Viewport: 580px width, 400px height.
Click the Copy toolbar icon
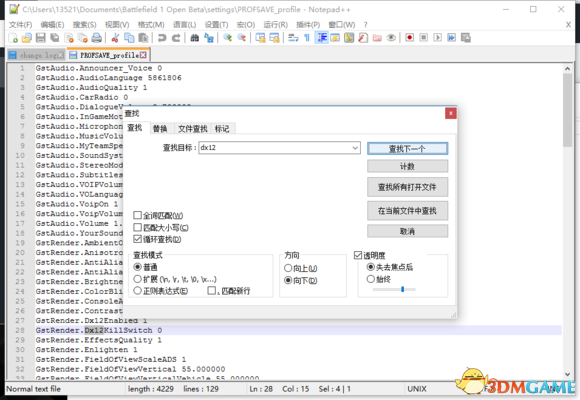pyautogui.click(x=129, y=38)
